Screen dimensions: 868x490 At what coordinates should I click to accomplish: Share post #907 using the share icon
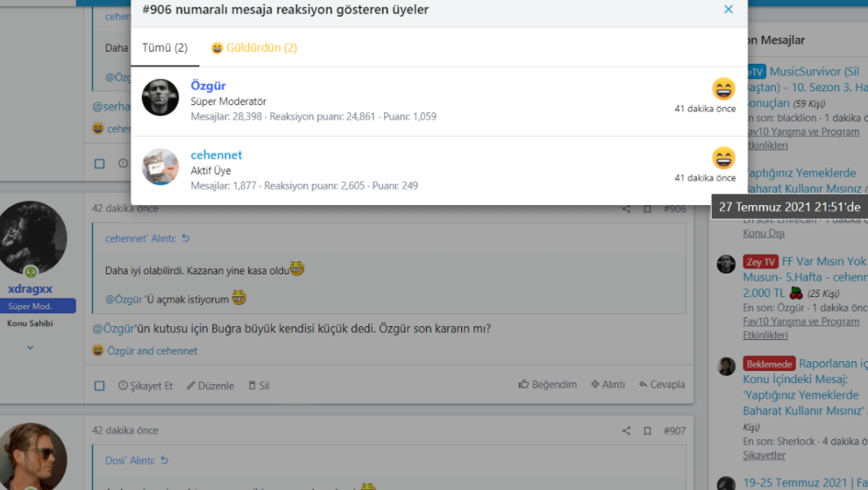[626, 431]
